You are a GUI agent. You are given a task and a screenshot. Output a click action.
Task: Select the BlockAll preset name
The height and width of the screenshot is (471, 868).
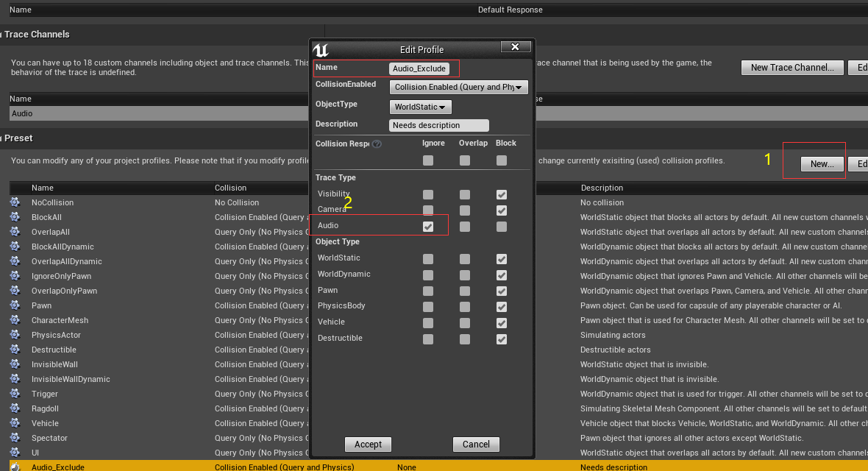tap(46, 217)
